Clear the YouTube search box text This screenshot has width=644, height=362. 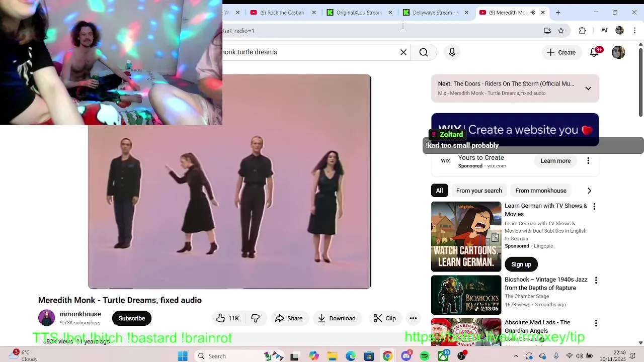click(x=404, y=52)
